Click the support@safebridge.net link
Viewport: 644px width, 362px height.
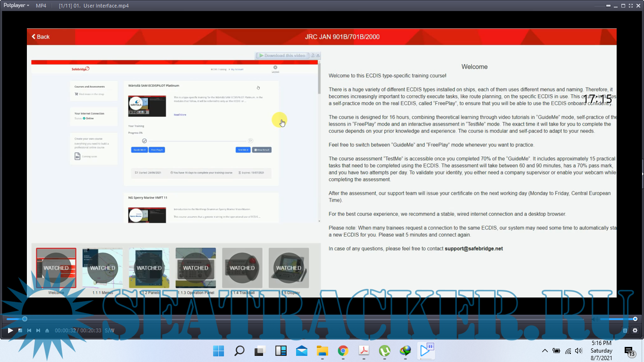(473, 248)
